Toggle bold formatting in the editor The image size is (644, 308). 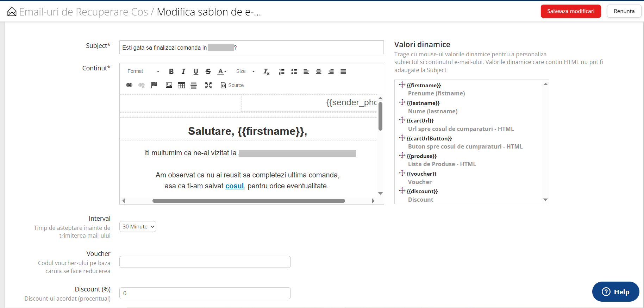tap(171, 71)
